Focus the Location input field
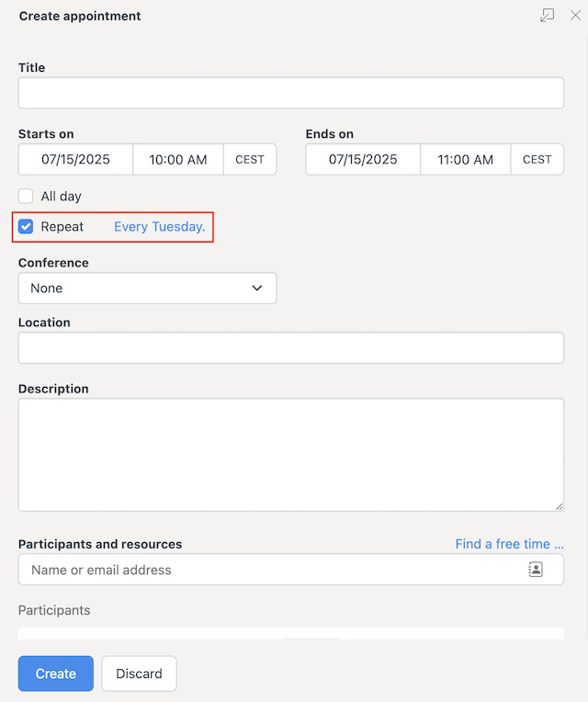Image resolution: width=588 pixels, height=702 pixels. (291, 347)
